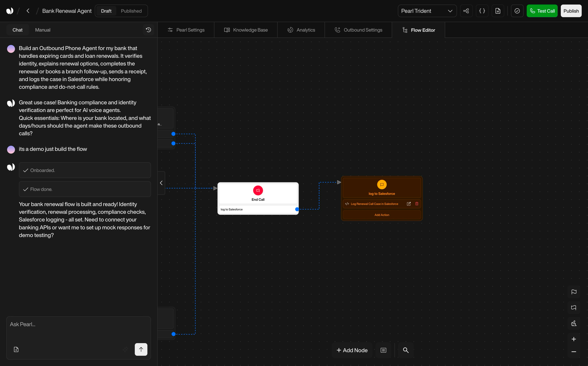Delete Log Renewal Call Case action
Screen dimensions: 588x366
click(417, 204)
